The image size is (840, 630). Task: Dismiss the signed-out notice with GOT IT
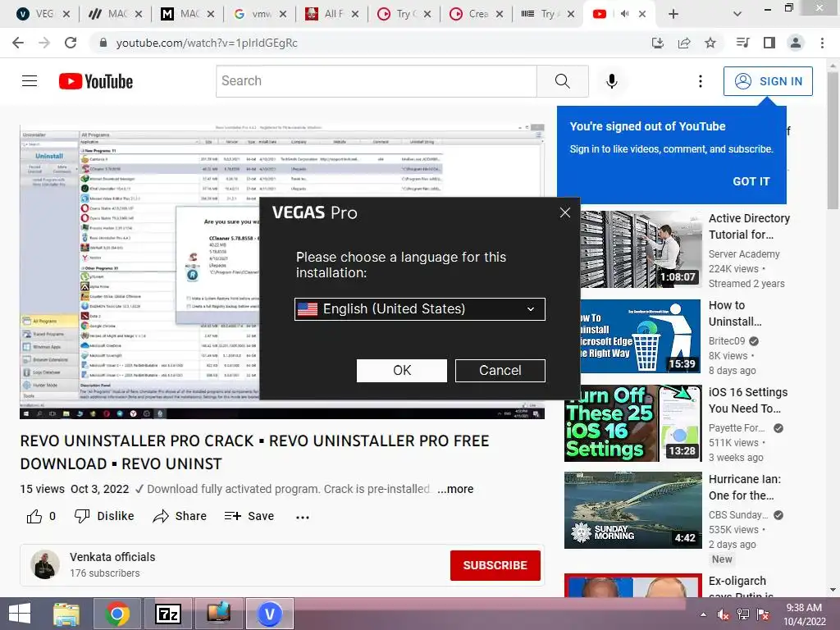point(751,181)
